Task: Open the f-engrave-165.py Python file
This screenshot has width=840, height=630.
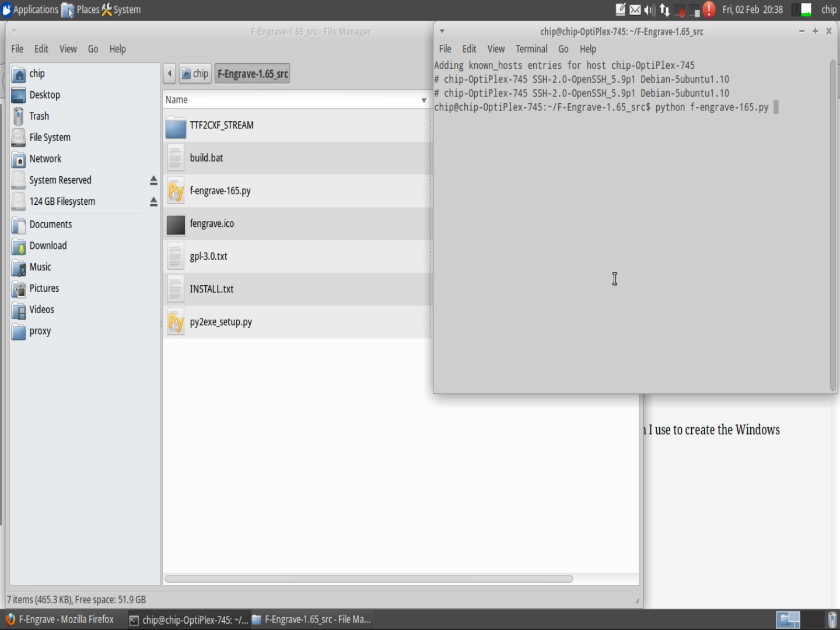Action: tap(220, 191)
